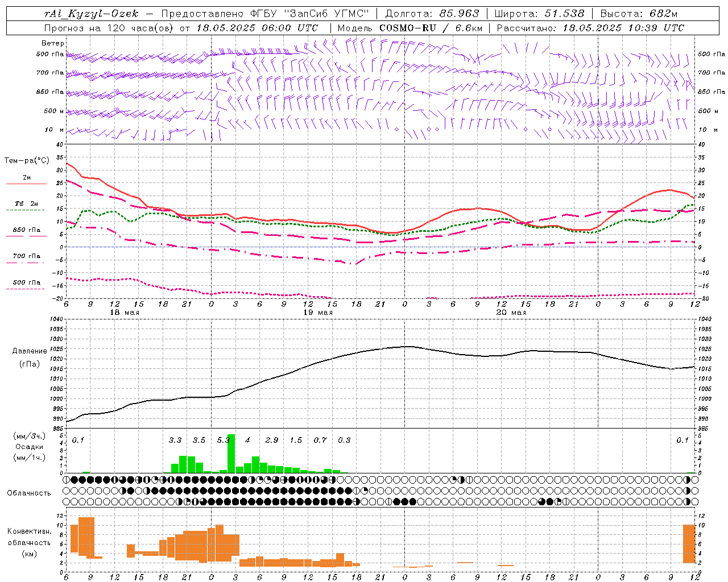This screenshot has height=582, width=728.
Task: Click the Ветер section label
Action: pyautogui.click(x=53, y=43)
